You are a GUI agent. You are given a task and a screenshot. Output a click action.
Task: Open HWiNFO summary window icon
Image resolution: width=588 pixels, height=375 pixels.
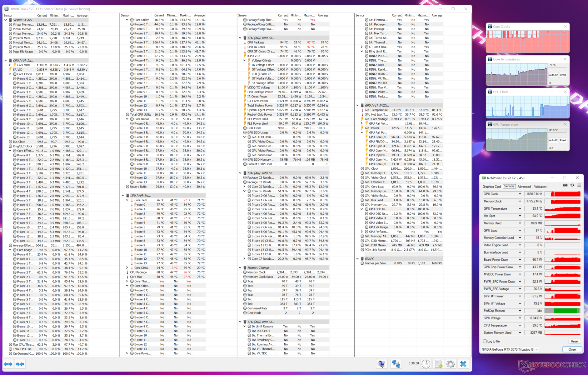pyautogui.click(x=381, y=364)
